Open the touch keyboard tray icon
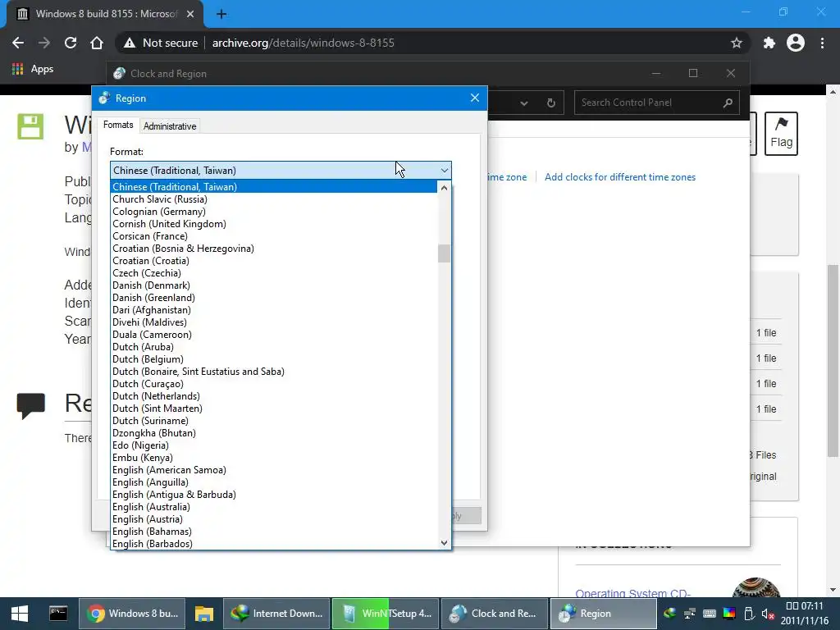Viewport: 840px width, 630px height. [x=710, y=614]
